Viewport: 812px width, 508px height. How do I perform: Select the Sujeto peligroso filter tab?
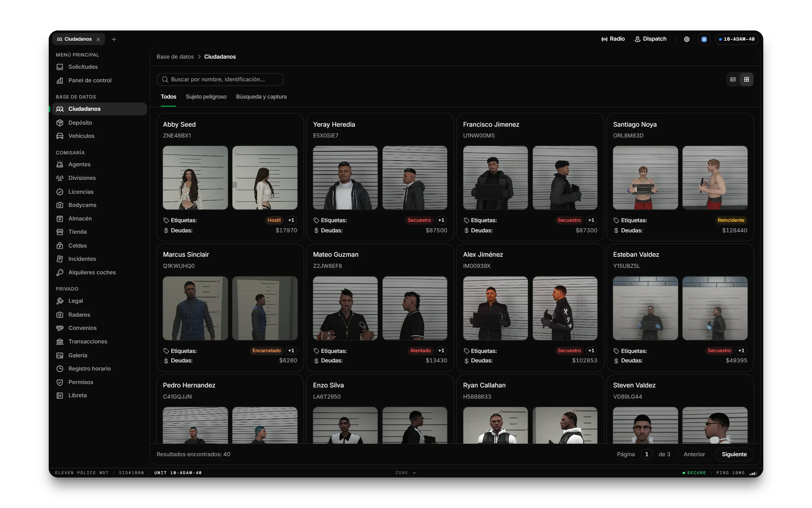pyautogui.click(x=206, y=97)
